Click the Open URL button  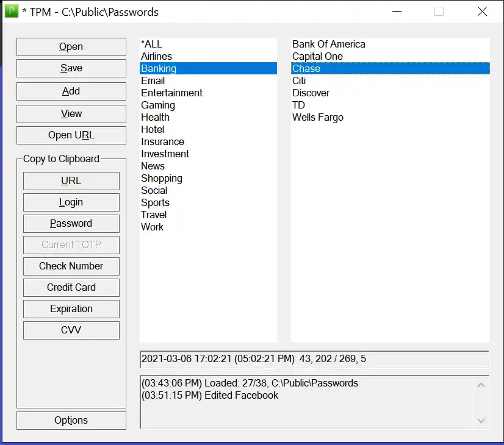tap(71, 135)
